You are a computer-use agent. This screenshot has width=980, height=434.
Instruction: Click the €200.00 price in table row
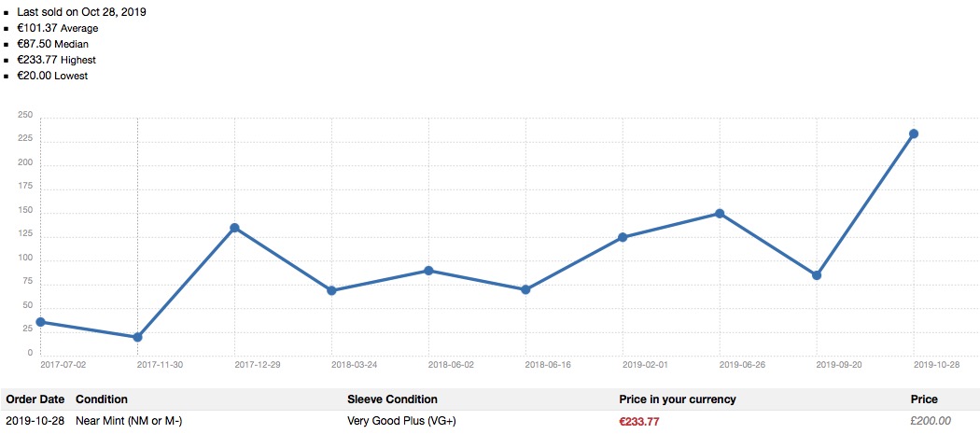(x=931, y=422)
